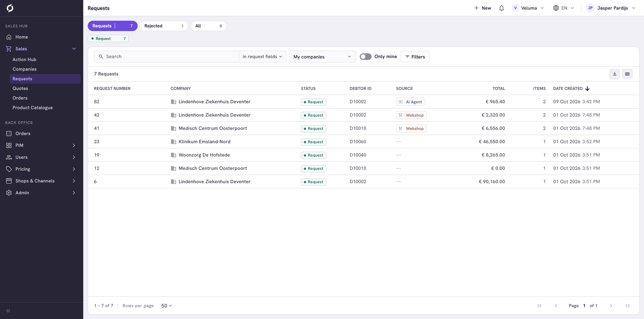
Task: Click the Date Created sort arrow
Action: point(587,88)
